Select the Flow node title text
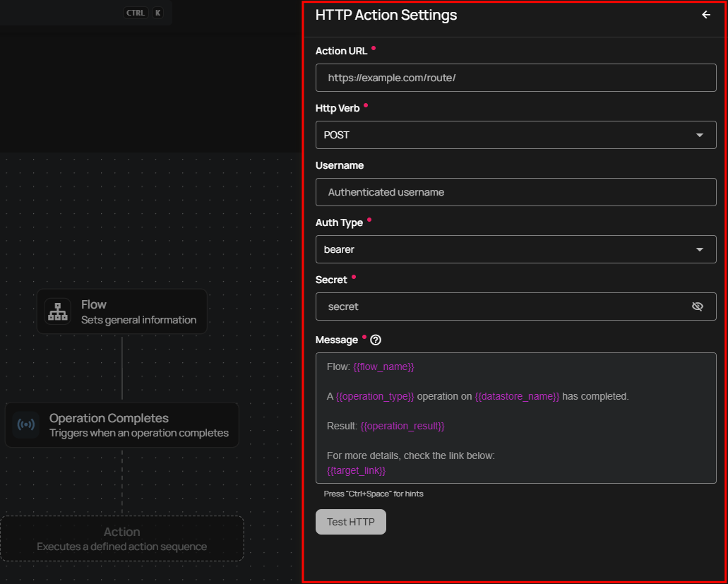The width and height of the screenshot is (728, 584). tap(94, 304)
